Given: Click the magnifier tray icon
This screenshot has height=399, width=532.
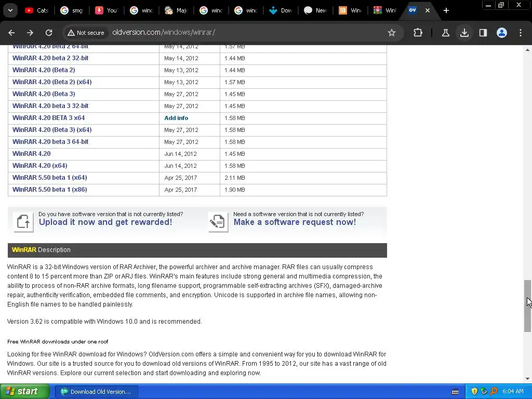Looking at the screenshot, I should (x=494, y=392).
